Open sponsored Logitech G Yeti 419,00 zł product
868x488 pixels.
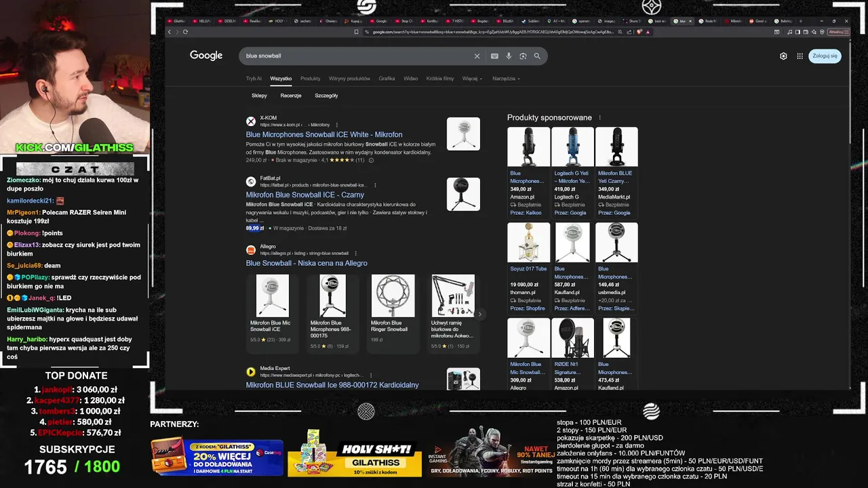572,171
